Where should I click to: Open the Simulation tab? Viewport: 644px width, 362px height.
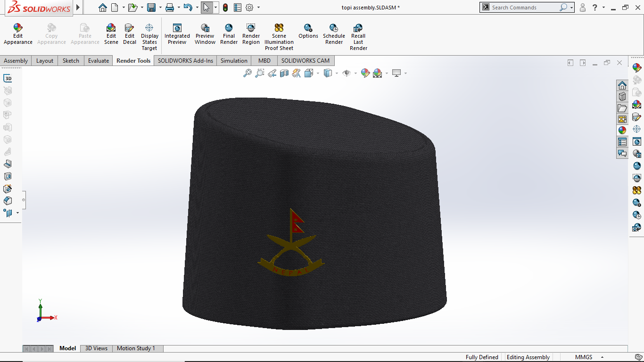tap(234, 61)
